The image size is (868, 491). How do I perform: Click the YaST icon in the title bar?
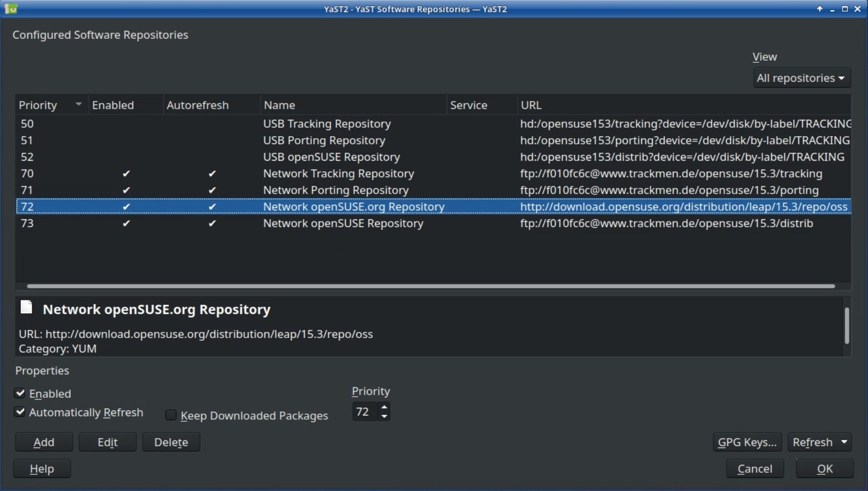coord(10,8)
